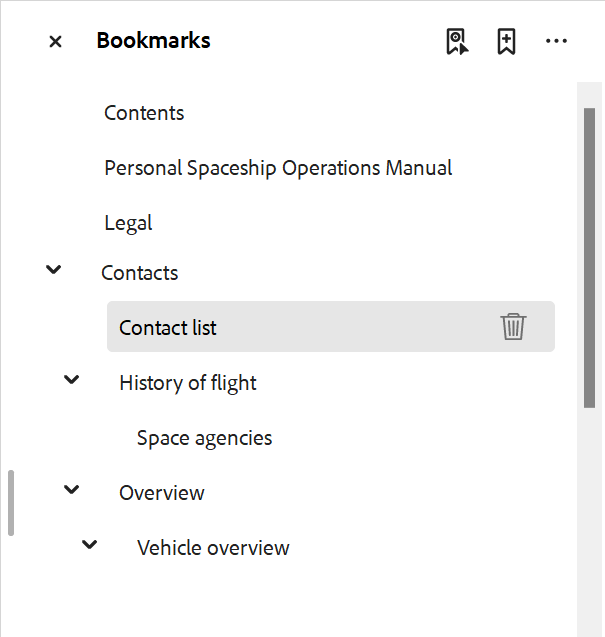
Task: Open the Contents bookmark
Action: [144, 113]
